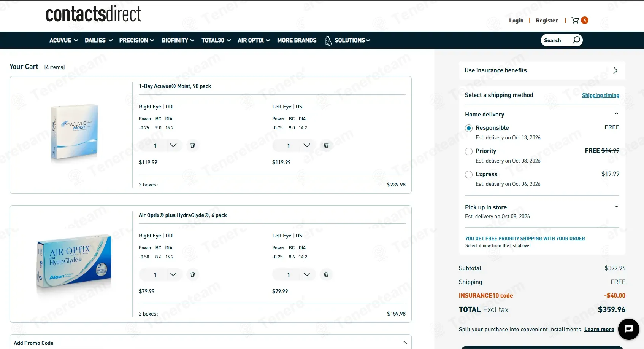This screenshot has width=644, height=349.
Task: Open the ACUVUE menu
Action: (63, 40)
